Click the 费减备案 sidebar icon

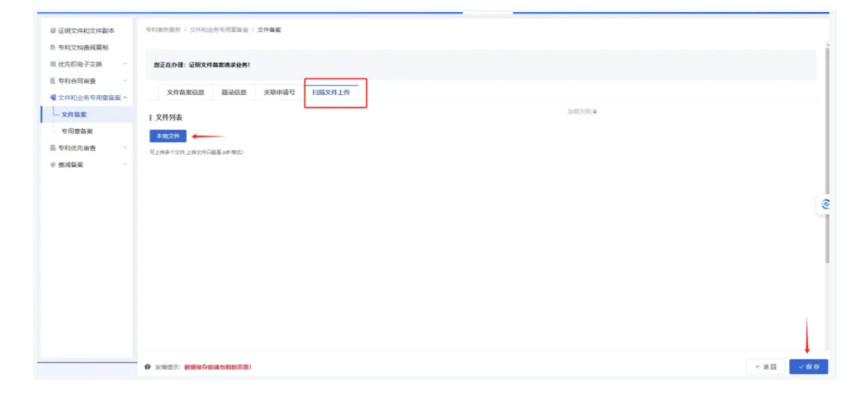(x=53, y=165)
